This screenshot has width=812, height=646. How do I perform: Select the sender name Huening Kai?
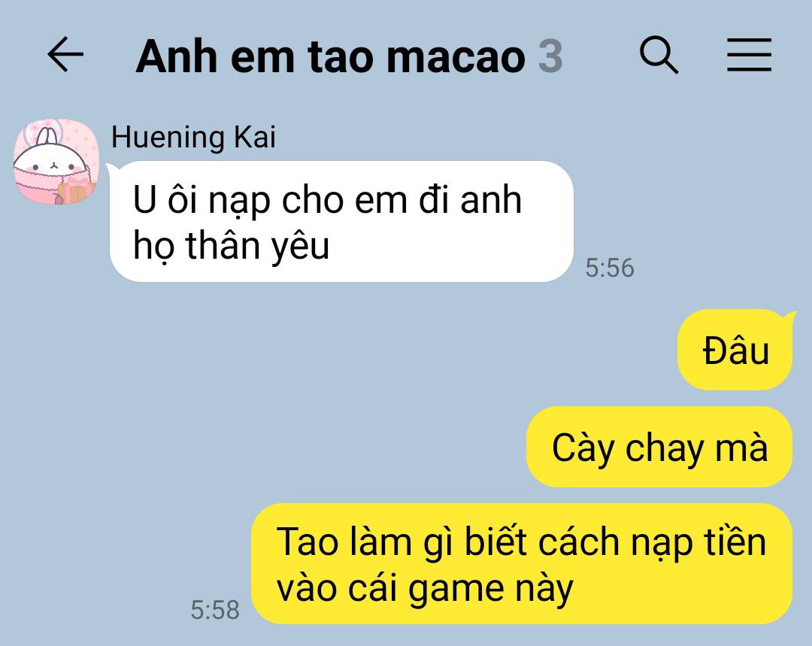point(193,138)
